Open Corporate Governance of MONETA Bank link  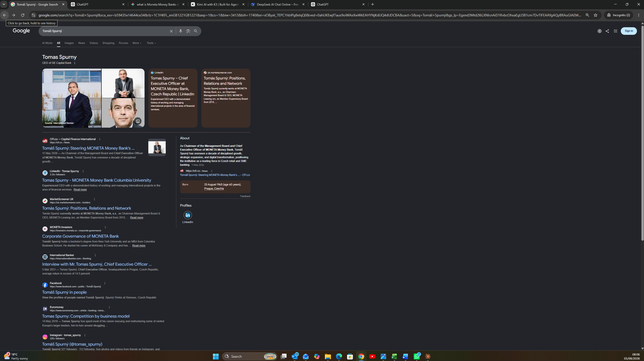[80, 236]
